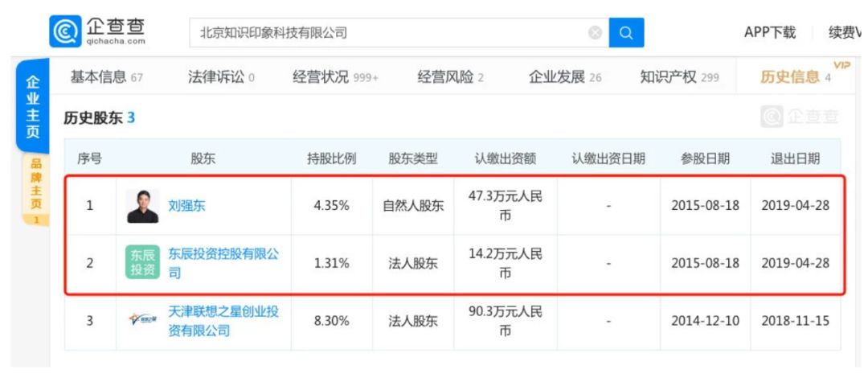
Task: Click the 股东类型 column header
Action: pos(413,159)
